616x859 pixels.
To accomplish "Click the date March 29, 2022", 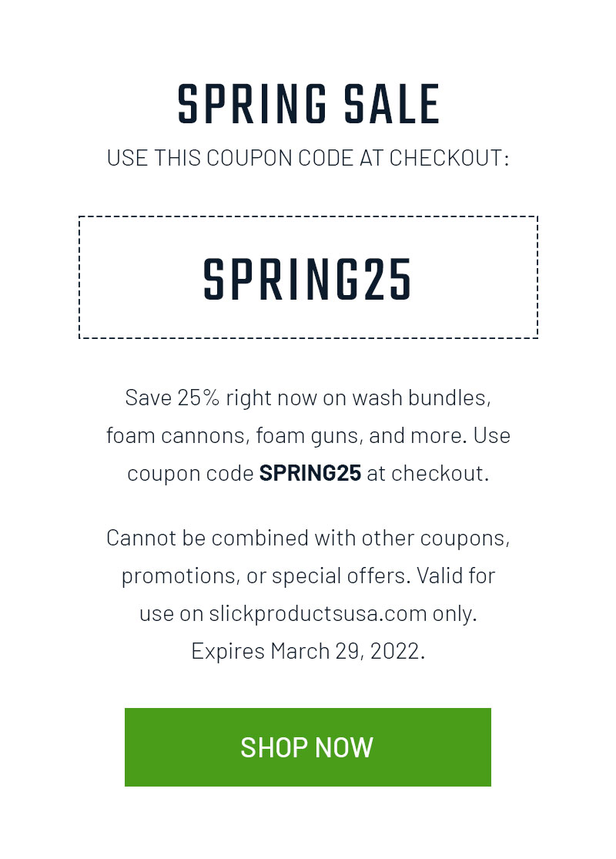I will click(x=347, y=651).
